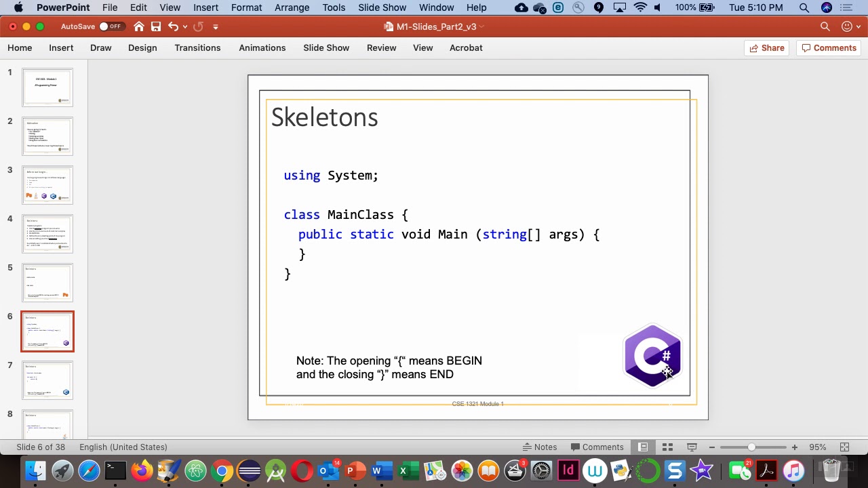Screen dimensions: 868x488
Task: Open the Design ribbon tab
Action: point(142,47)
